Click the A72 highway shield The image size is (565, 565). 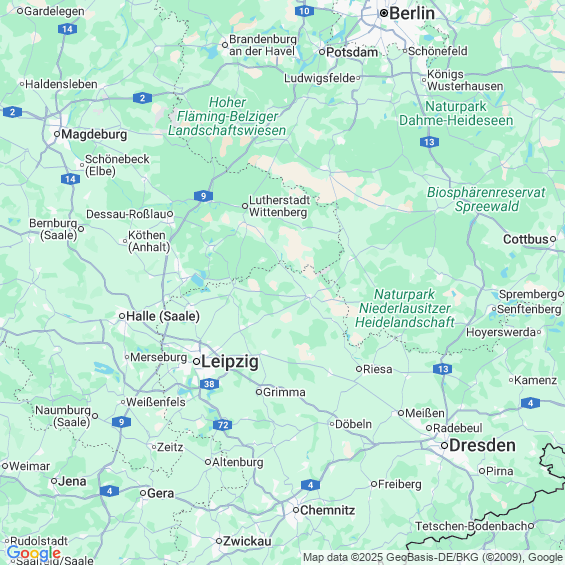[x=222, y=425]
